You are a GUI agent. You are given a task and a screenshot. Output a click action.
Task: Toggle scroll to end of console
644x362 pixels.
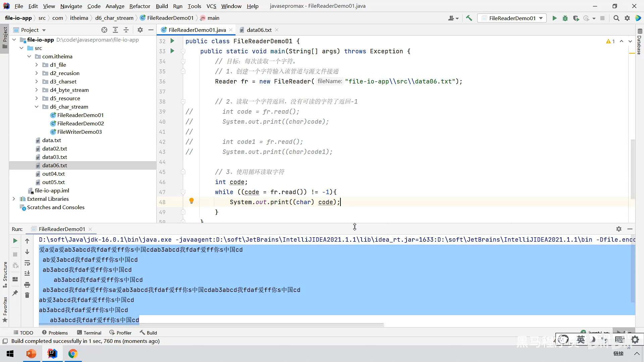pos(27,274)
